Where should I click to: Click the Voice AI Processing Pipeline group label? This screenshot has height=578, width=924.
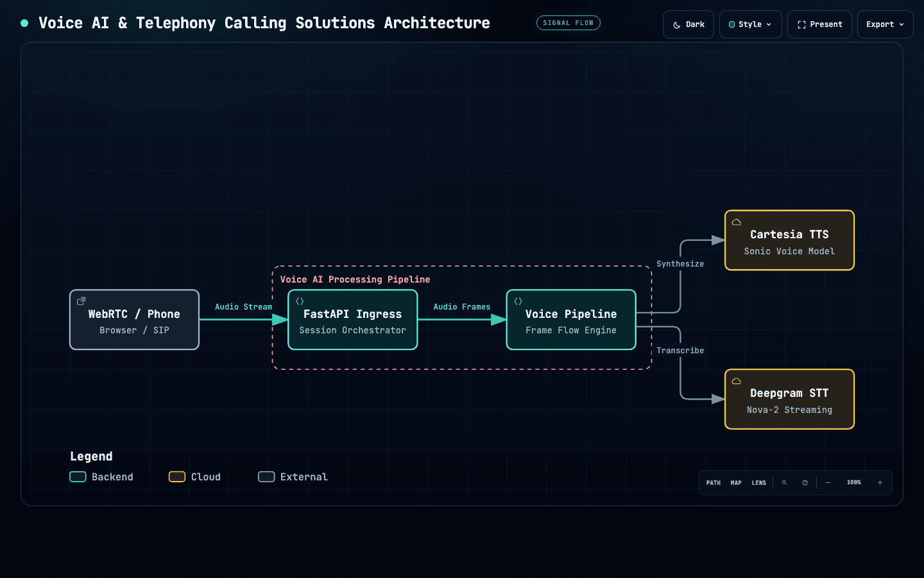click(355, 279)
